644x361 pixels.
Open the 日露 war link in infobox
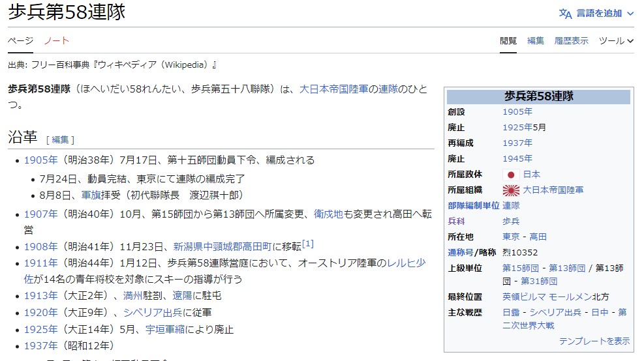click(511, 313)
